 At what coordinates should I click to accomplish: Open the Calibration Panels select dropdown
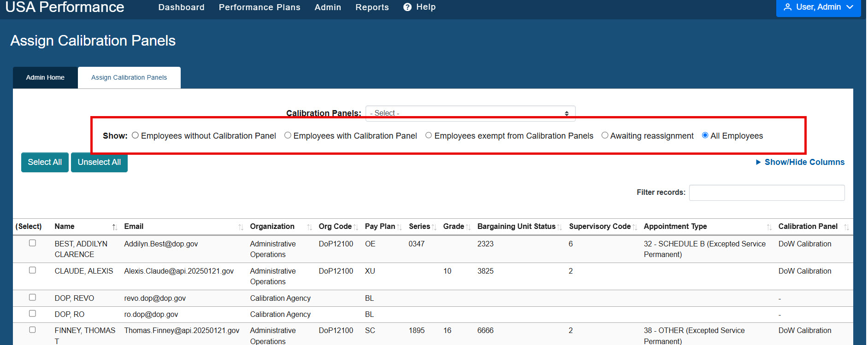pyautogui.click(x=470, y=113)
